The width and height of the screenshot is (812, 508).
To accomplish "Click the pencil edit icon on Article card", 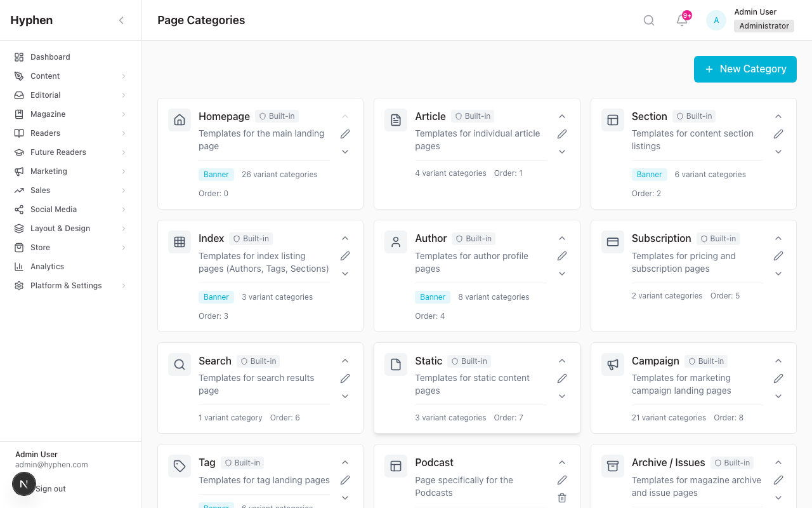I will click(x=562, y=133).
